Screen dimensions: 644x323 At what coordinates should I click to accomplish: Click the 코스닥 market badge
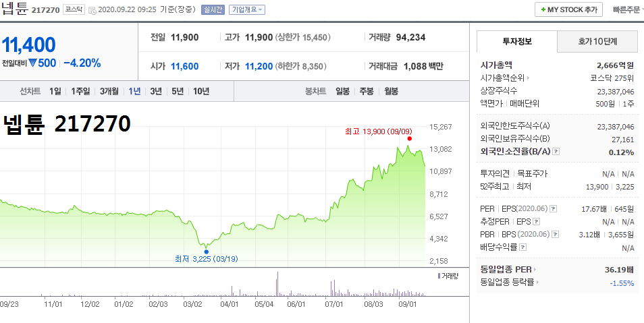coord(74,9)
